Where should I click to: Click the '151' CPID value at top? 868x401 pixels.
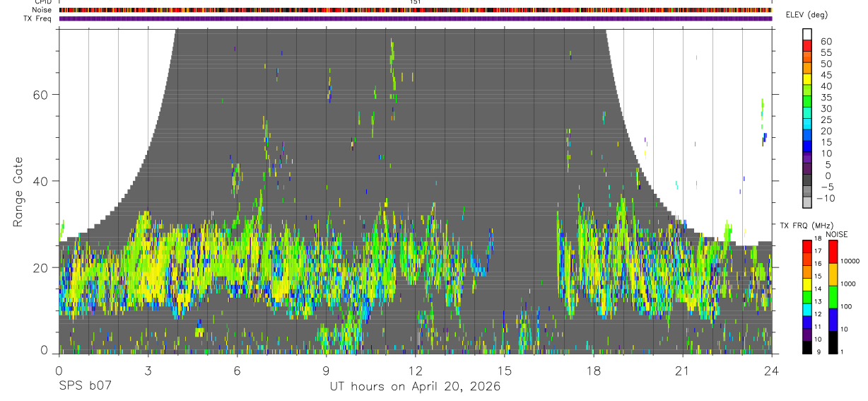click(415, 2)
